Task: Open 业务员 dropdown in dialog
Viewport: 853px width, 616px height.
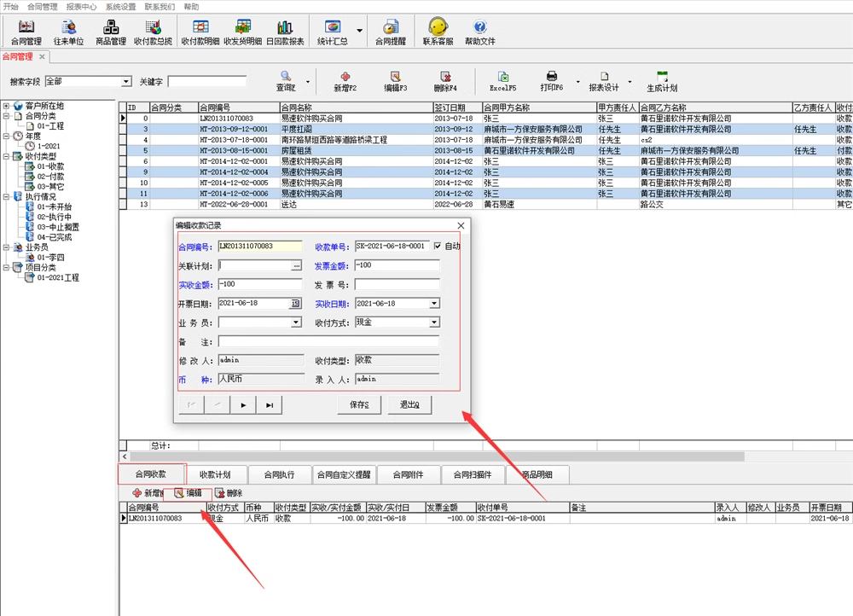Action: click(x=296, y=323)
